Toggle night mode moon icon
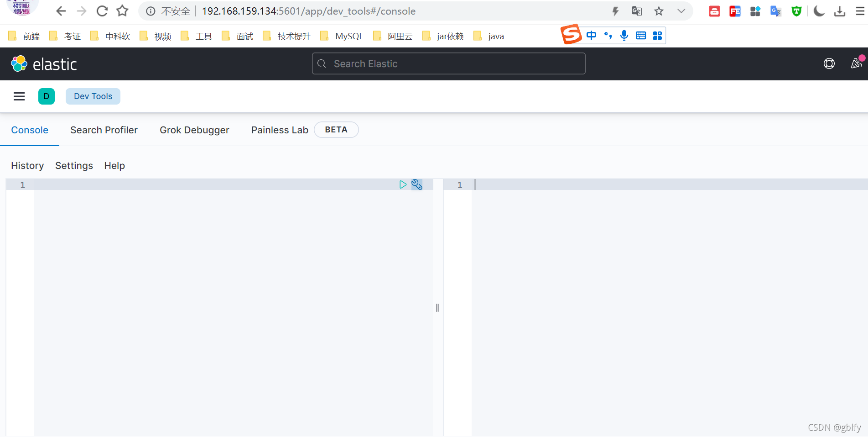This screenshot has width=868, height=437. (x=819, y=11)
